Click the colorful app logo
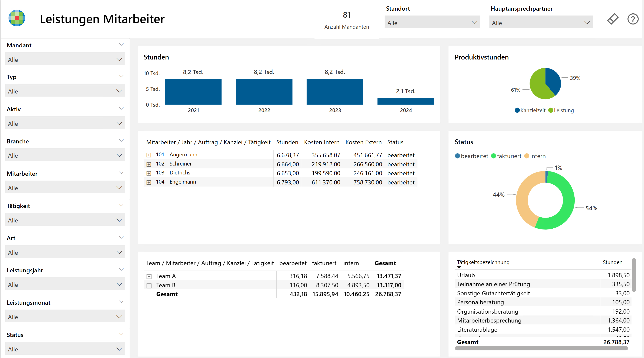The height and width of the screenshot is (358, 644). click(x=17, y=18)
